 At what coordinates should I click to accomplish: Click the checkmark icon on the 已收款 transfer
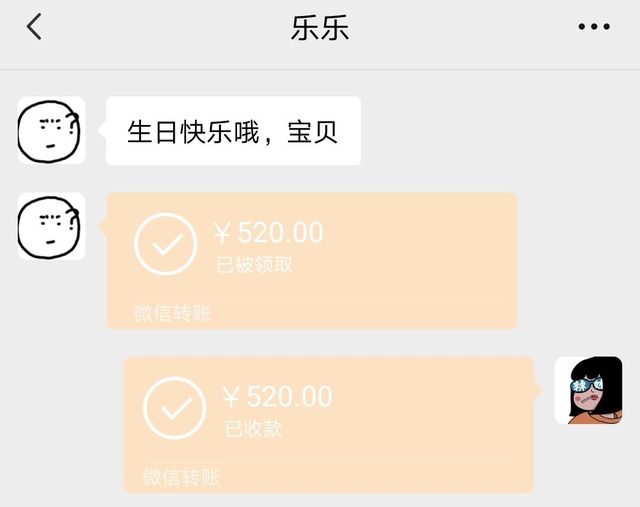click(x=175, y=408)
